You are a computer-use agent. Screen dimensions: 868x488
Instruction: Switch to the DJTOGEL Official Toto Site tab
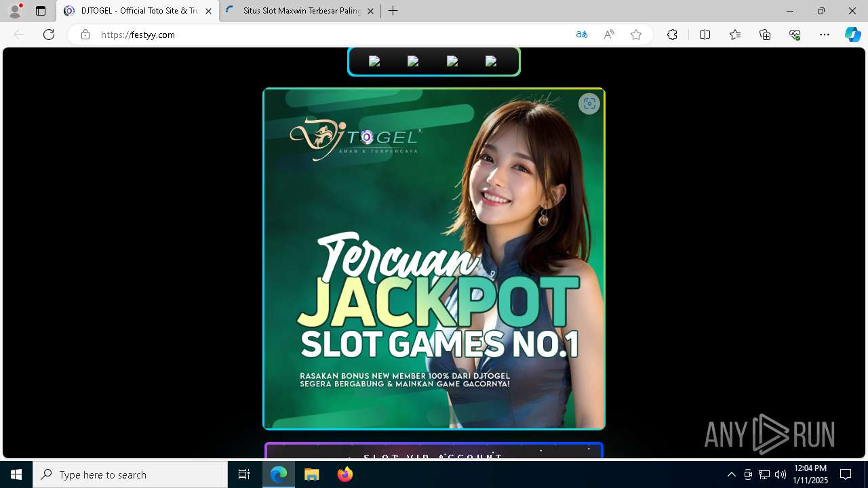click(138, 11)
